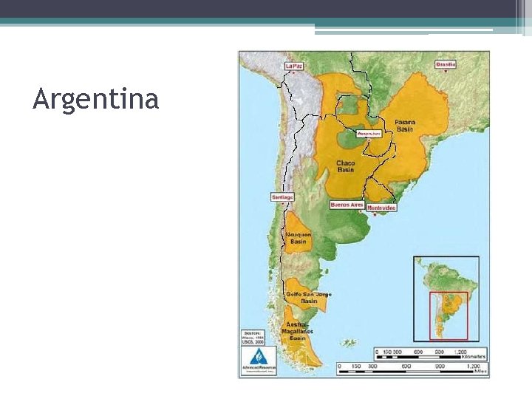This screenshot has height=399, width=532.
Task: Click the Austral-Magallanes Basin label
Action: point(297,331)
